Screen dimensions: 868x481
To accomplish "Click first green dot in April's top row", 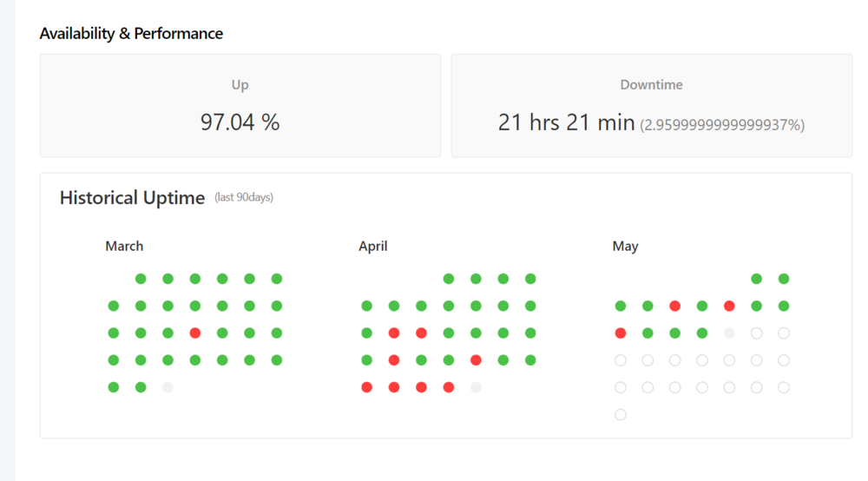I will coord(449,279).
